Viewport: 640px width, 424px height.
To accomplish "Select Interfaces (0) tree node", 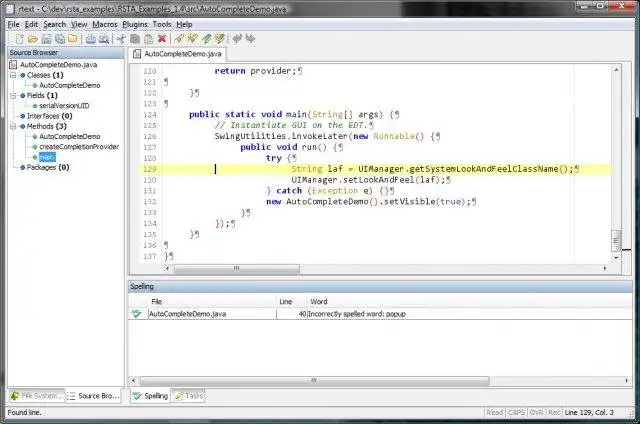I will [49, 116].
